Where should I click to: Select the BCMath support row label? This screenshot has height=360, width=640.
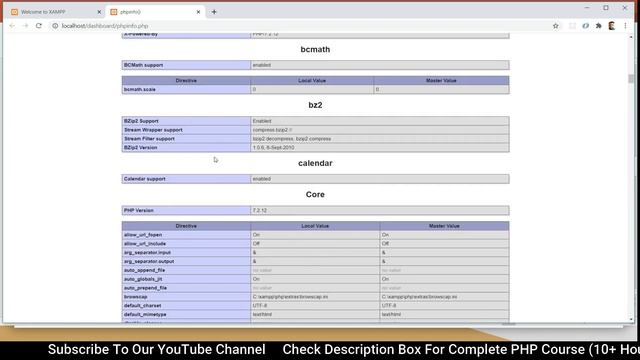point(143,65)
